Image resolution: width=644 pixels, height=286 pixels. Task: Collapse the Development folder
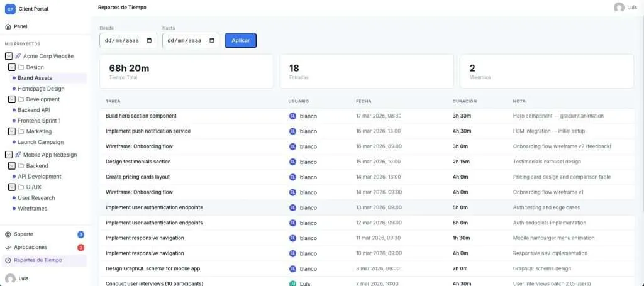pos(12,99)
